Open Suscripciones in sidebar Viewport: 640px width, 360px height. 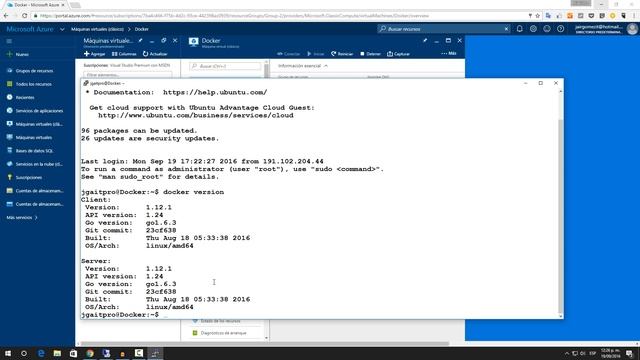click(x=24, y=178)
